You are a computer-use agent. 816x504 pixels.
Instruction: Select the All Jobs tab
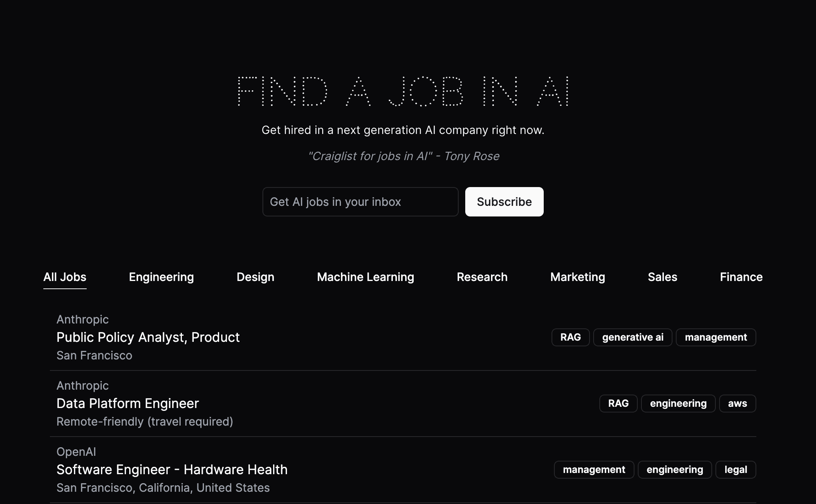tap(65, 277)
